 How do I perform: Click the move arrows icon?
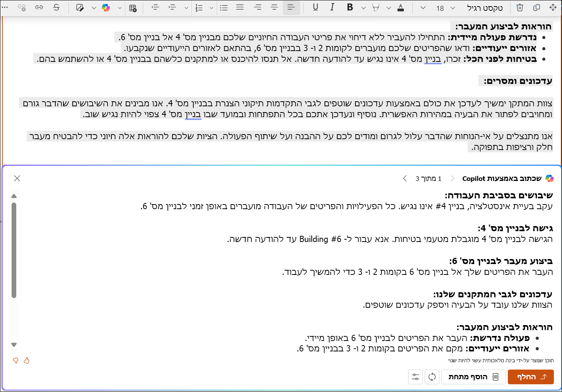coord(552,8)
